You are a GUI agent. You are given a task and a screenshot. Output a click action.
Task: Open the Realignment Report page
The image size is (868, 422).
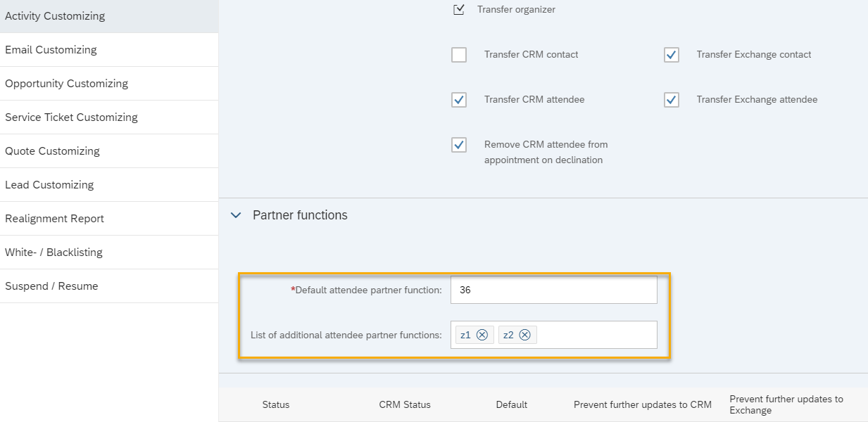click(54, 219)
